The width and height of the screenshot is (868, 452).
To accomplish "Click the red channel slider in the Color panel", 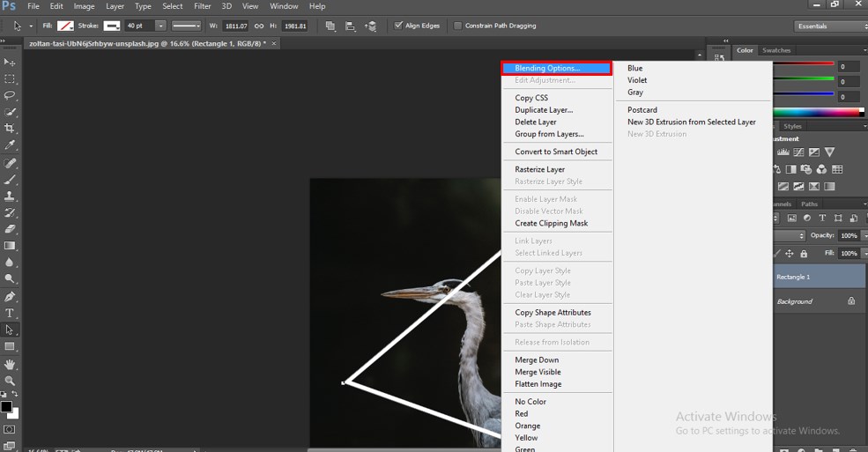I will pos(804,64).
